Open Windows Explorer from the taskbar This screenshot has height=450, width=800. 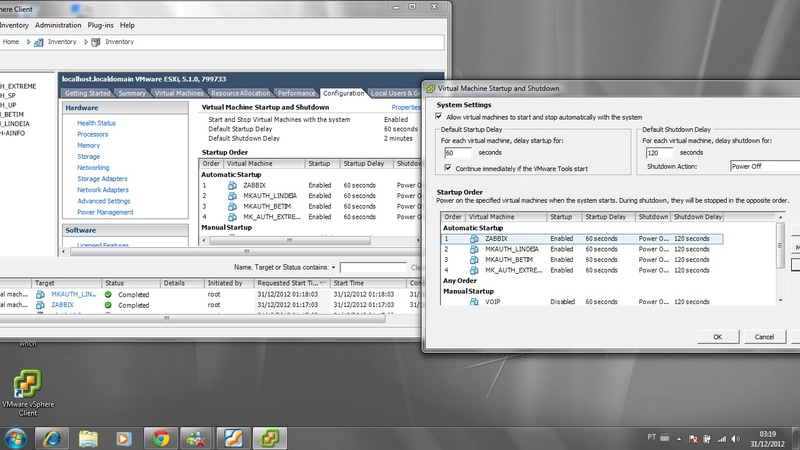[88, 438]
